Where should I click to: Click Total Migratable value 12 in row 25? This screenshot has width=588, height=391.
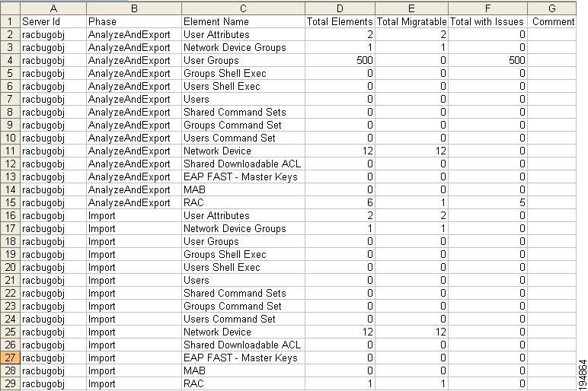(411, 332)
